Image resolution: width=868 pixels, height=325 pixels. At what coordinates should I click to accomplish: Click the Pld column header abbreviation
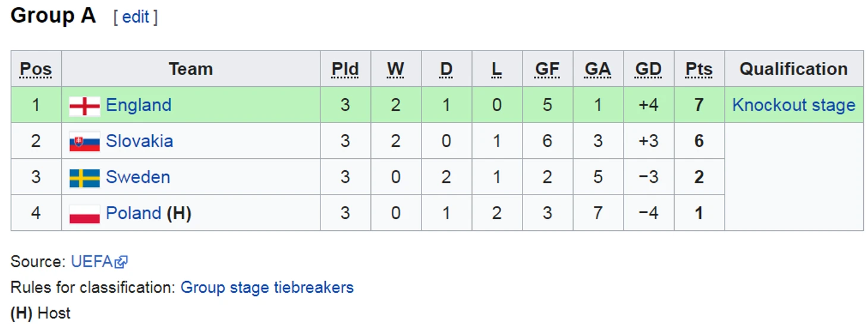pos(345,70)
